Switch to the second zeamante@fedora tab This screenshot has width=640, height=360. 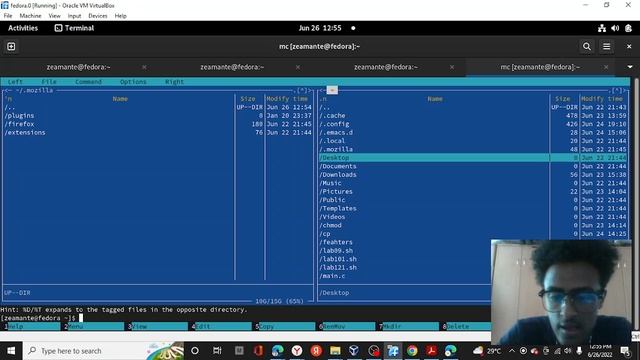[232, 67]
